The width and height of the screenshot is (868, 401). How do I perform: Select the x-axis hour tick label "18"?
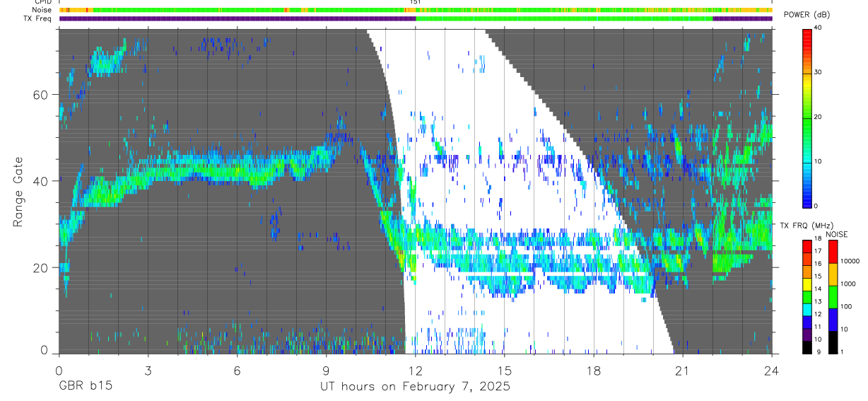click(x=594, y=371)
